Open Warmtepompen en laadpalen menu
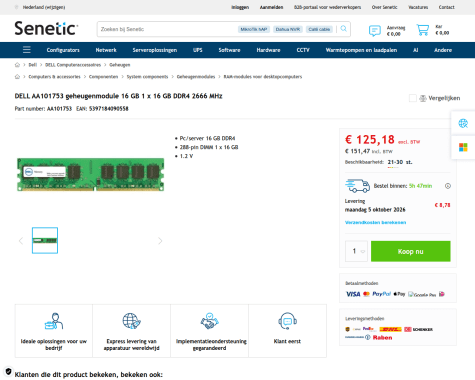 click(x=361, y=50)
